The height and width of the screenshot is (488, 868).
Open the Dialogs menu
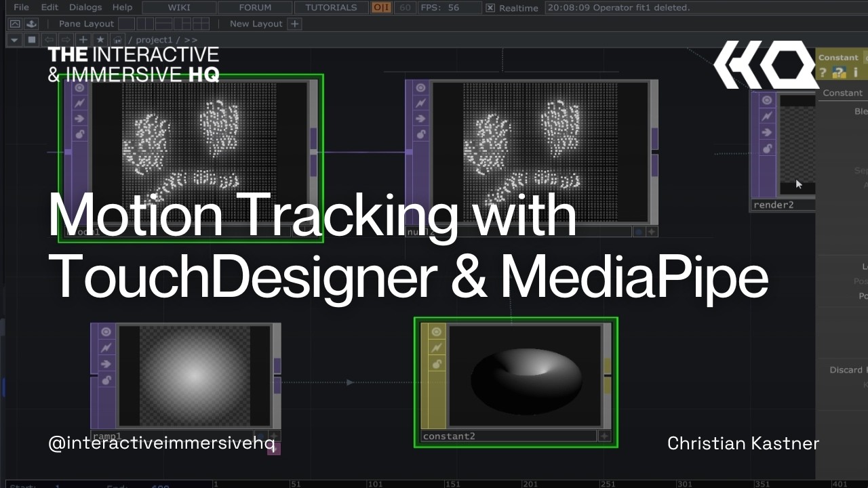(x=85, y=7)
